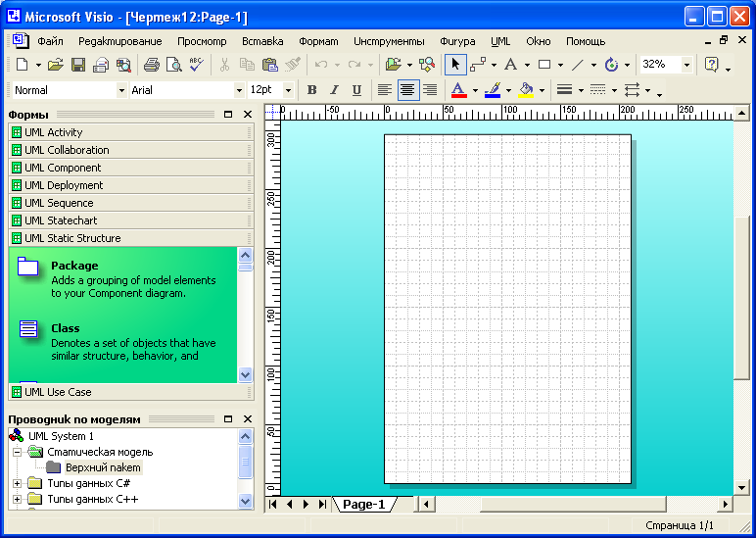The image size is (756, 538).
Task: Select Верхний пакет in model explorer
Action: click(103, 467)
